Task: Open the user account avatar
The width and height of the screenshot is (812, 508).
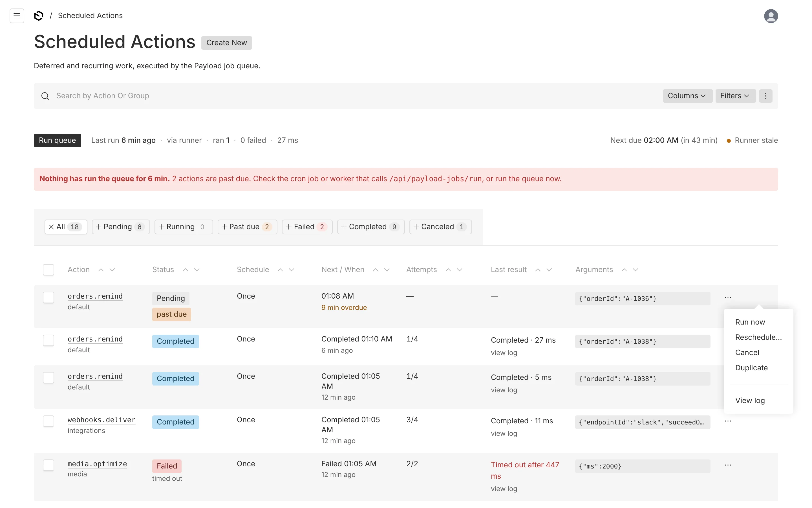Action: pyautogui.click(x=771, y=16)
